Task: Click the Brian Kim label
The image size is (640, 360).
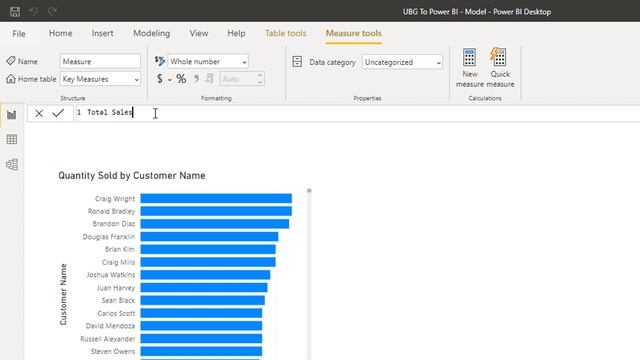Action: pos(120,249)
